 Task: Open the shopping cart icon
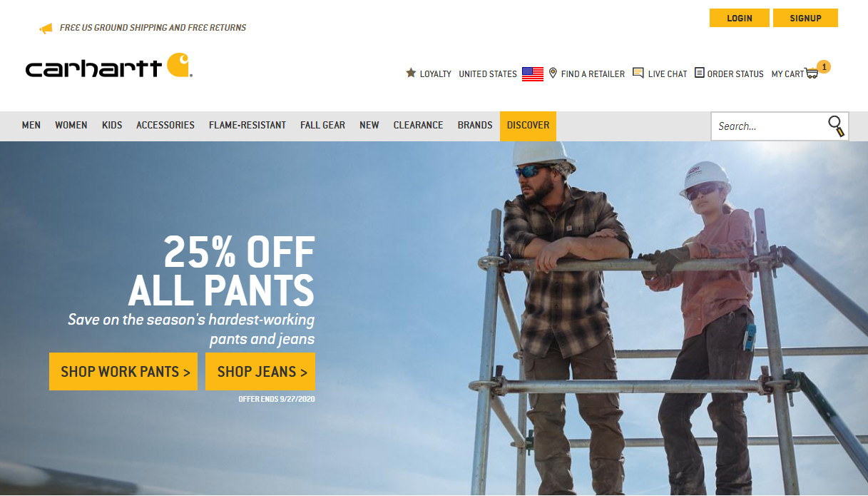point(812,73)
